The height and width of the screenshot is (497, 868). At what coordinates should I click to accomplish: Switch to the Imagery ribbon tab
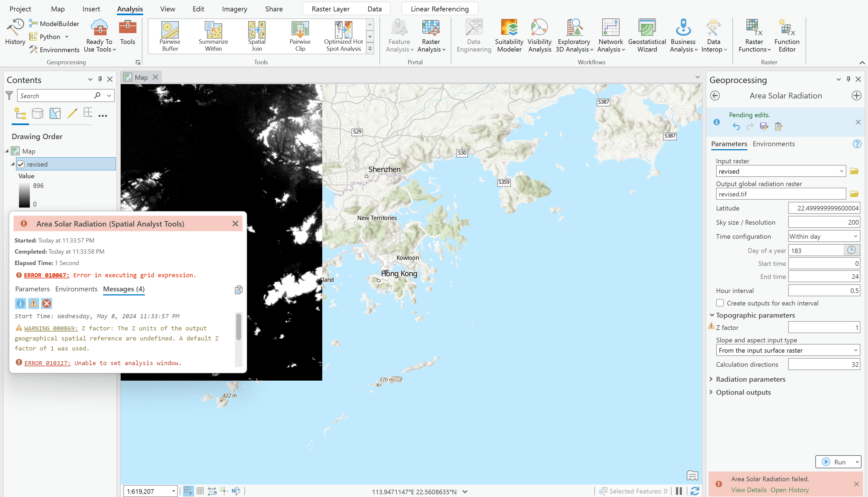[234, 9]
